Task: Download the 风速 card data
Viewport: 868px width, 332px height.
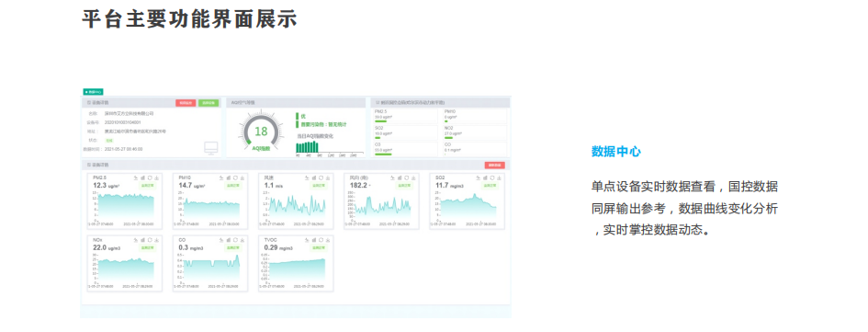Action: click(328, 177)
